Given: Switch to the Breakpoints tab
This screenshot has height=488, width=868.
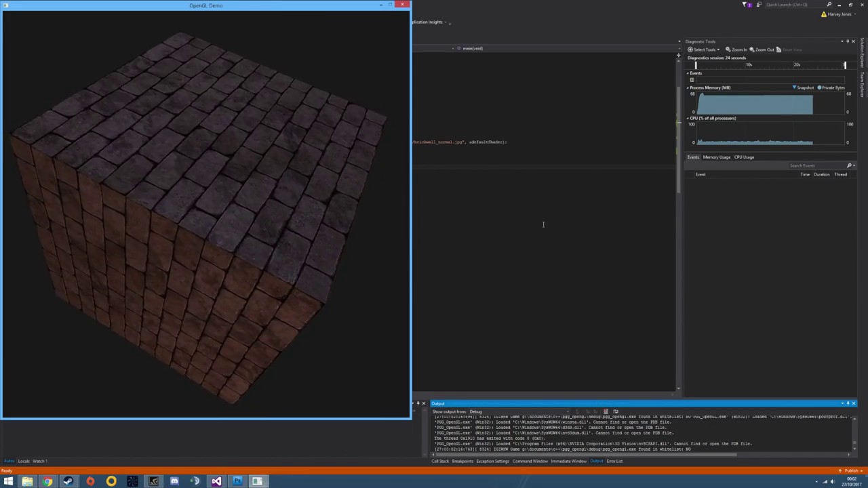Looking at the screenshot, I should 462,462.
